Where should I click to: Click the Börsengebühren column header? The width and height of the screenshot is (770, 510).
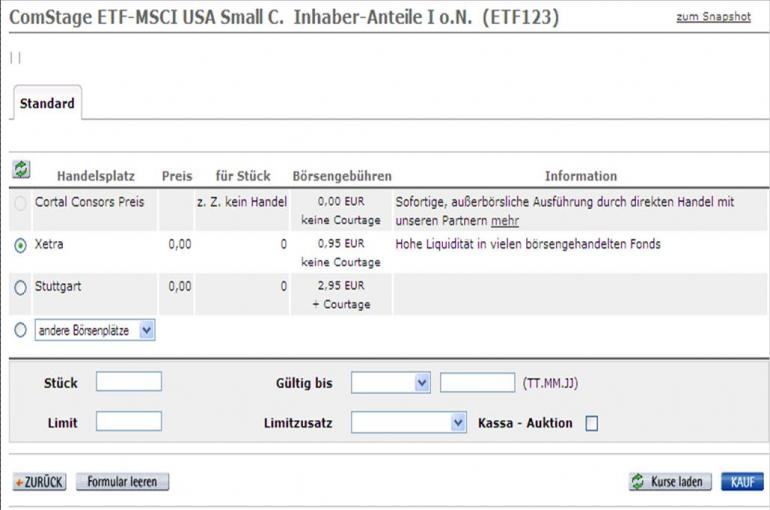tap(342, 176)
